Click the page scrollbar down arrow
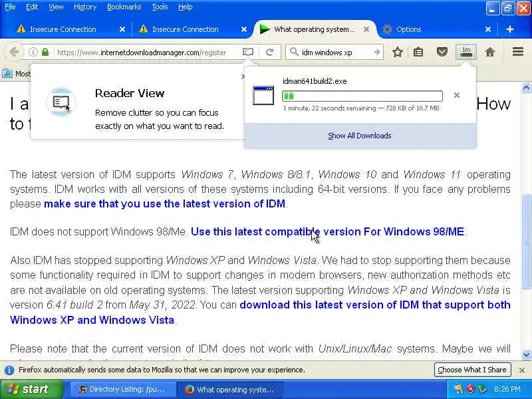This screenshot has width=532, height=399. (x=526, y=355)
